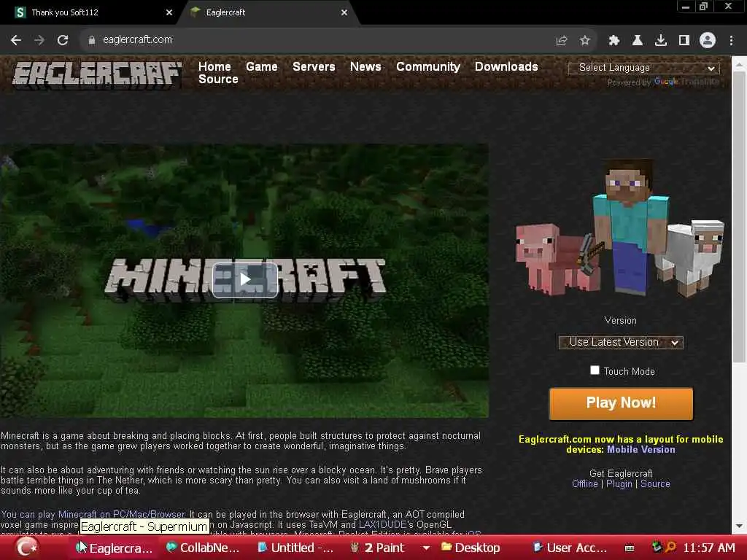This screenshot has height=560, width=747.
Task: Switch to the CollabNet taskbar window
Action: (203, 548)
